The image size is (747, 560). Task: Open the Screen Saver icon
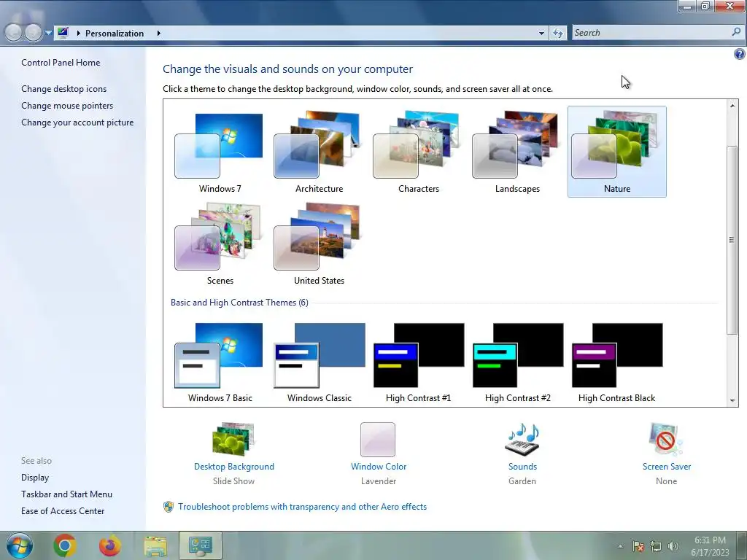click(x=665, y=439)
